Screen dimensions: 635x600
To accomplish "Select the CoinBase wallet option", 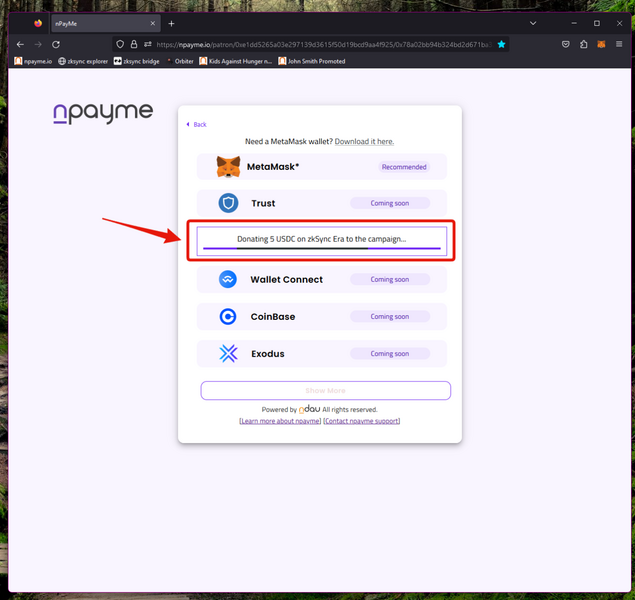I will click(322, 317).
